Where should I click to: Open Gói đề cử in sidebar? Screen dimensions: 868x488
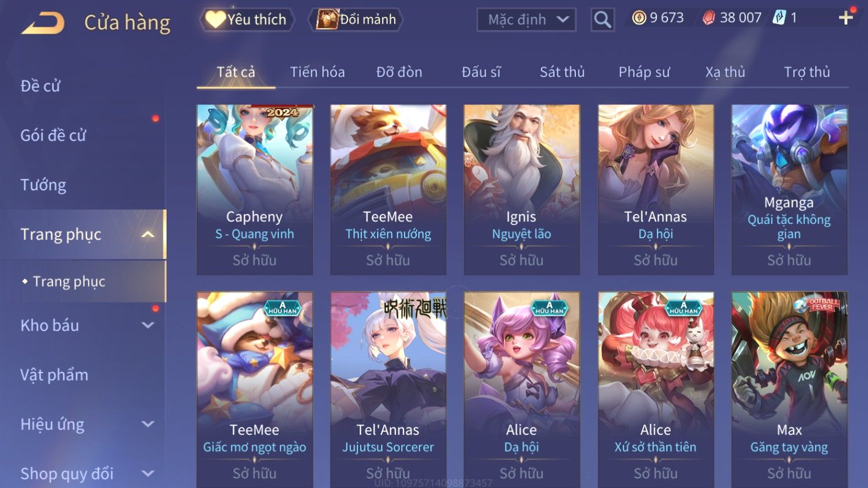(x=53, y=136)
